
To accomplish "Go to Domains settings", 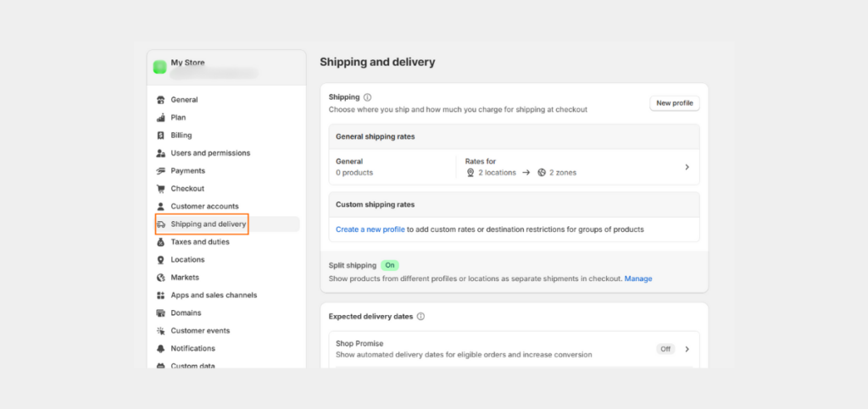I will 186,312.
